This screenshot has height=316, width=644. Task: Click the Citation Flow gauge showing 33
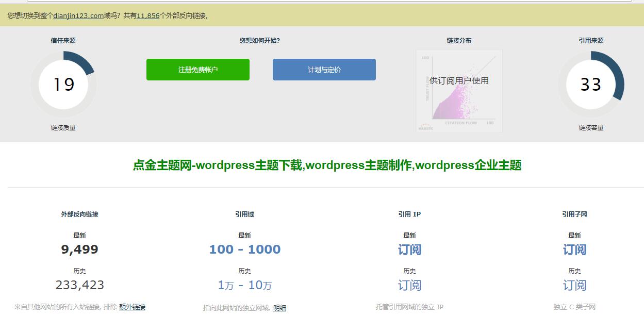pyautogui.click(x=591, y=84)
